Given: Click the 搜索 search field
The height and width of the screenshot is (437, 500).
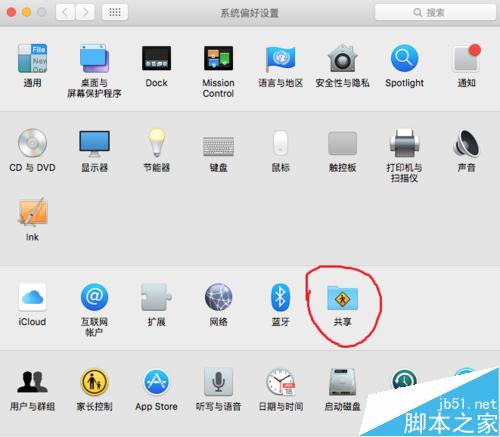Looking at the screenshot, I should coord(436,13).
